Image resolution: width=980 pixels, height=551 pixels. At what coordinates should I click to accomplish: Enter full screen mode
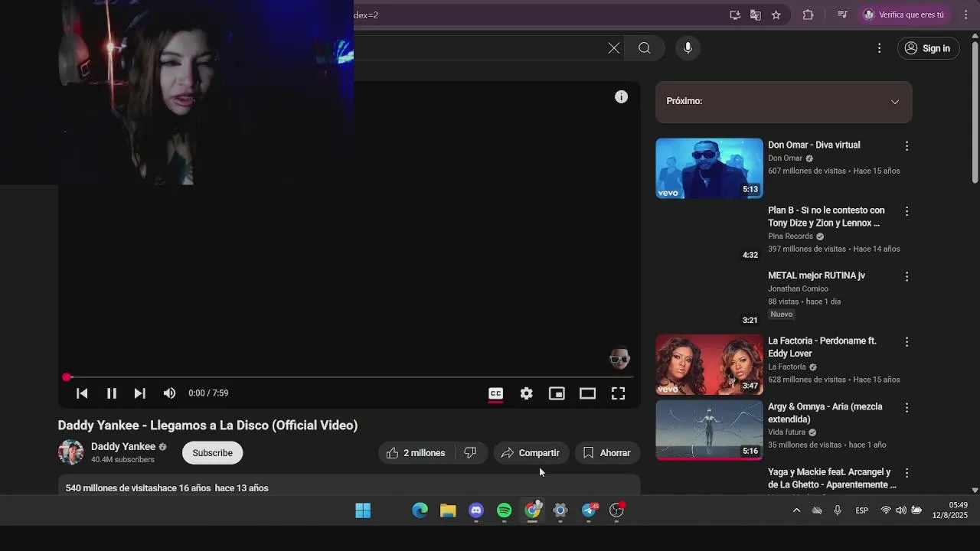point(618,393)
